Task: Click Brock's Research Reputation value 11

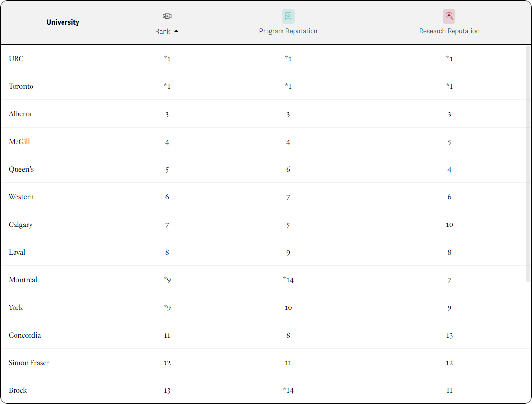Action: click(449, 391)
